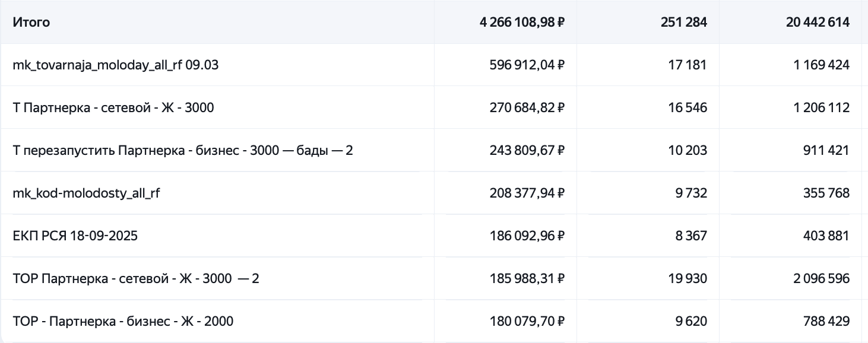
Task: Click total impressions value 20 442 614
Action: (818, 22)
